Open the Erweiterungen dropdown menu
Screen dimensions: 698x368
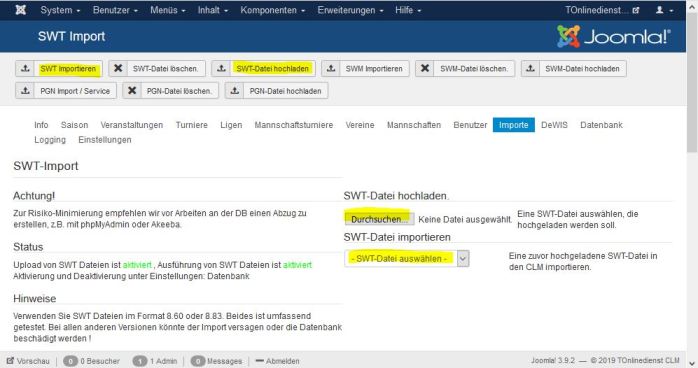[350, 10]
